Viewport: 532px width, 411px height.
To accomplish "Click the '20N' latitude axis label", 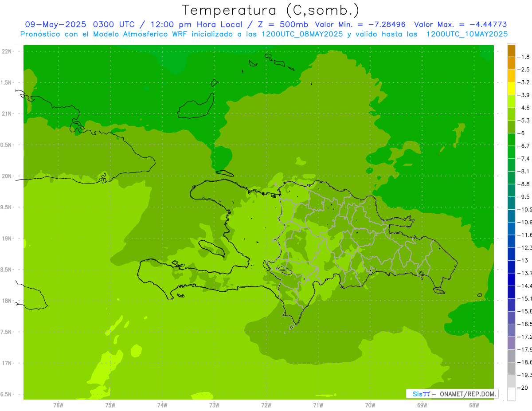I will coord(7,176).
